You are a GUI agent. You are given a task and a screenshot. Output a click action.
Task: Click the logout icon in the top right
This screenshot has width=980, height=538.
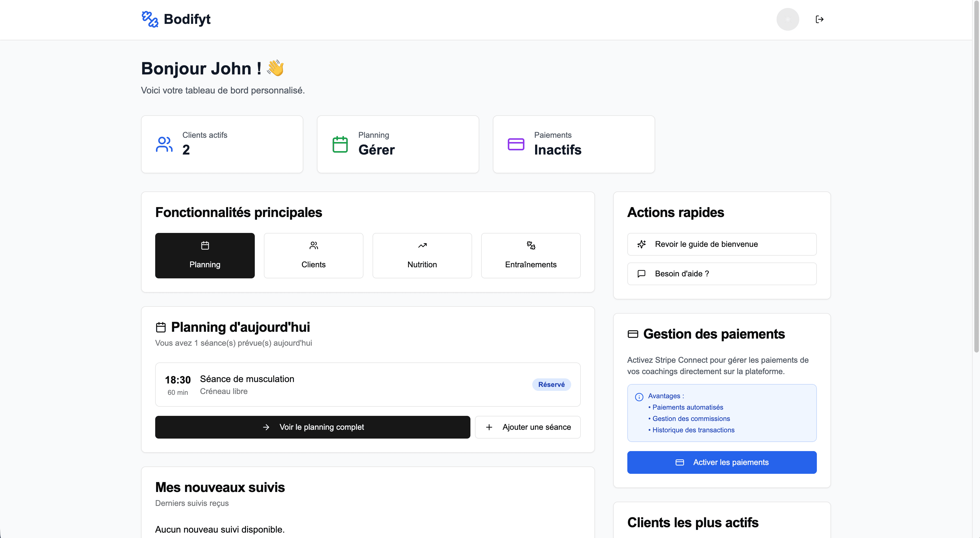click(x=820, y=19)
